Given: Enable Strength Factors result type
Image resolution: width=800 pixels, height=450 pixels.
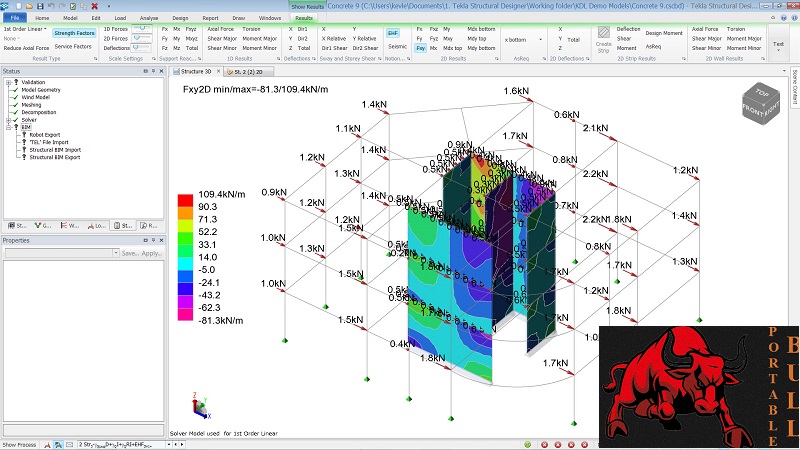Looking at the screenshot, I should tap(74, 33).
